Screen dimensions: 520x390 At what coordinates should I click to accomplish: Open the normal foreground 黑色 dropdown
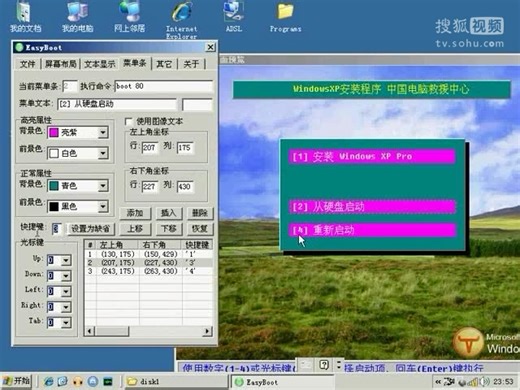coord(103,206)
